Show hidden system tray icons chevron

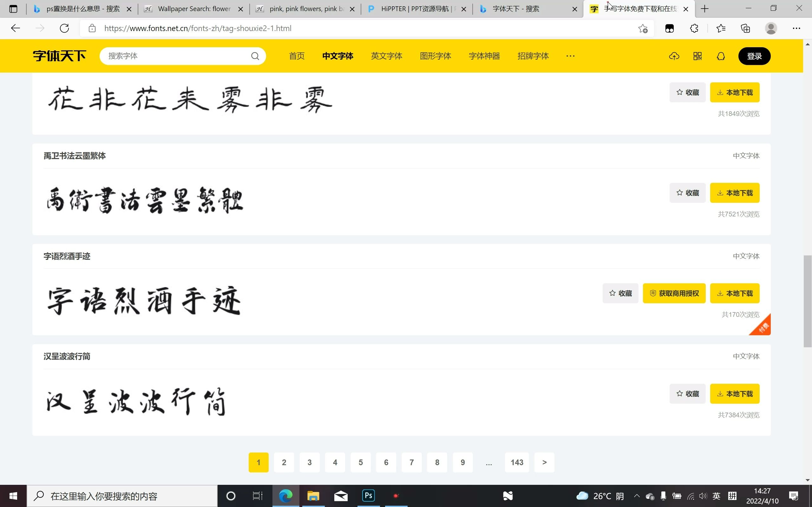[637, 496]
